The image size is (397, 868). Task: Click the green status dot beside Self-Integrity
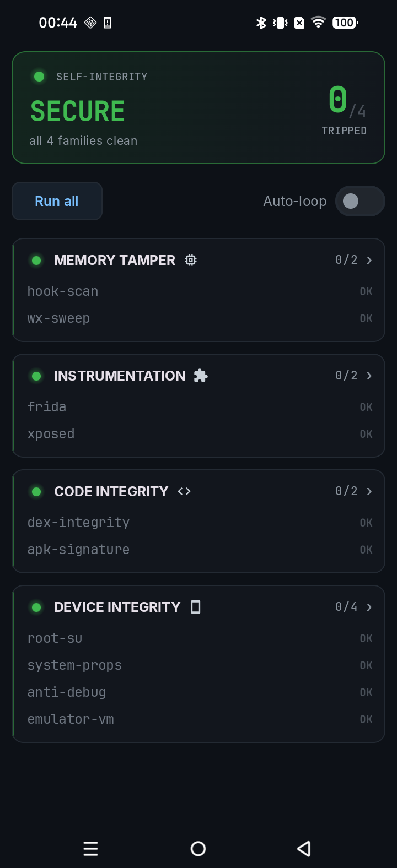pyautogui.click(x=39, y=77)
